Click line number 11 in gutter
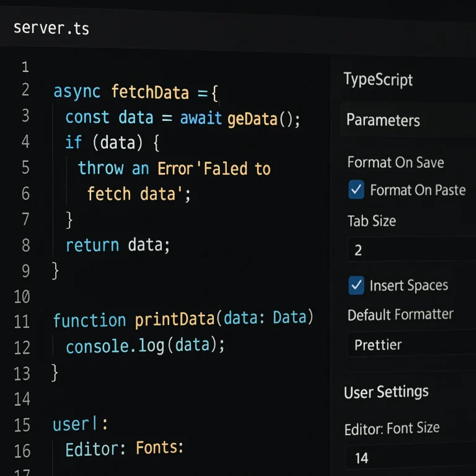This screenshot has height=476, width=476. point(22,322)
